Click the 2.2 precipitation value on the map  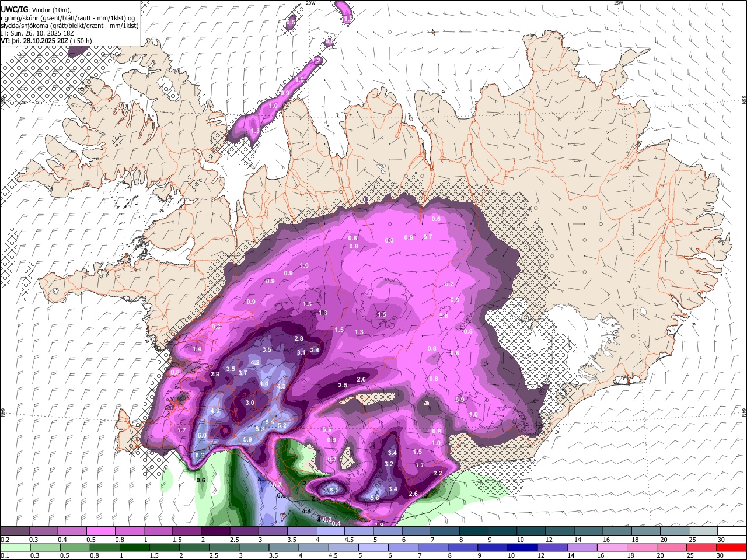(438, 473)
